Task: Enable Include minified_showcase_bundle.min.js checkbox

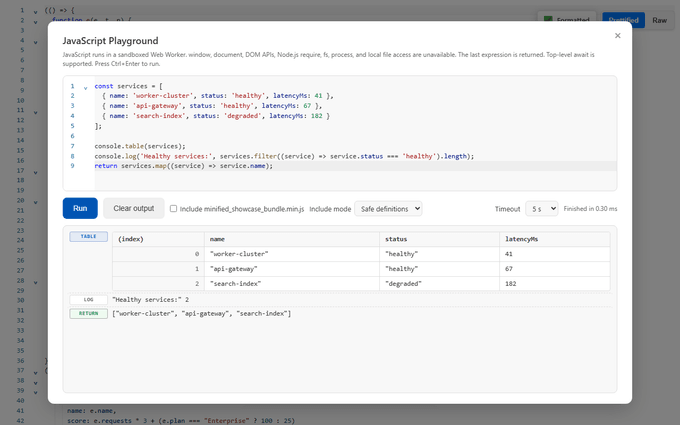Action: pyautogui.click(x=173, y=209)
